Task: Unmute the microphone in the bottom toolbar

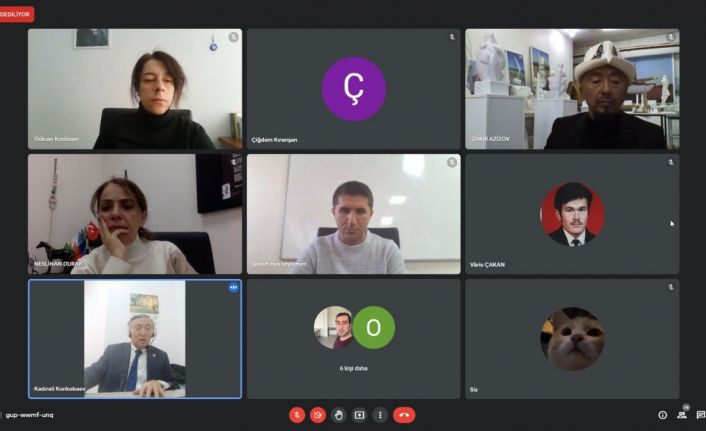Action: click(297, 415)
